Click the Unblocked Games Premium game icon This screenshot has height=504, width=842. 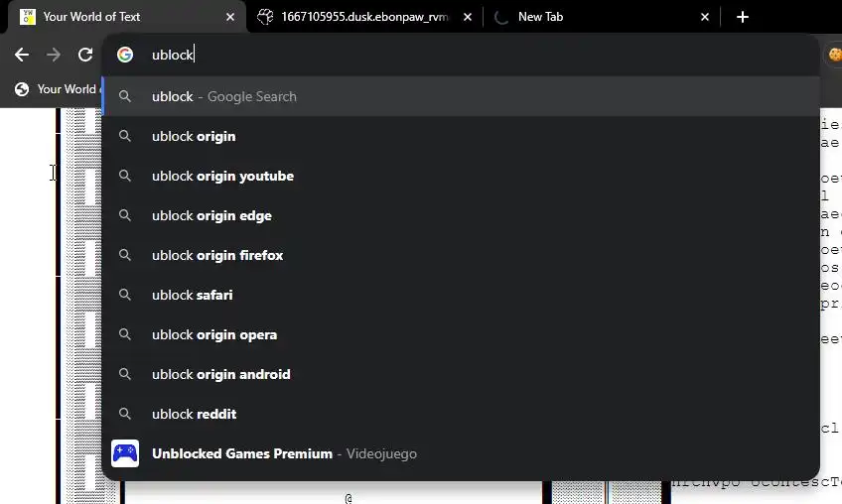125,453
